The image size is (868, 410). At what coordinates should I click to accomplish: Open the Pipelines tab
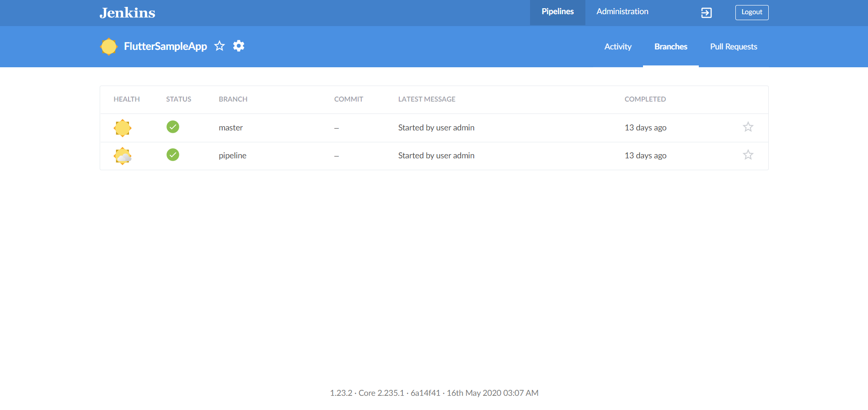pos(557,12)
